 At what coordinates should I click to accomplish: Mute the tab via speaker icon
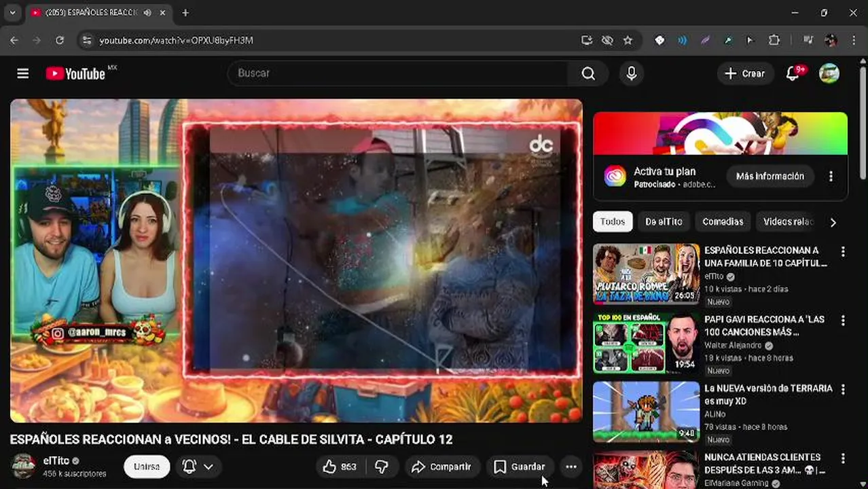[x=147, y=12]
